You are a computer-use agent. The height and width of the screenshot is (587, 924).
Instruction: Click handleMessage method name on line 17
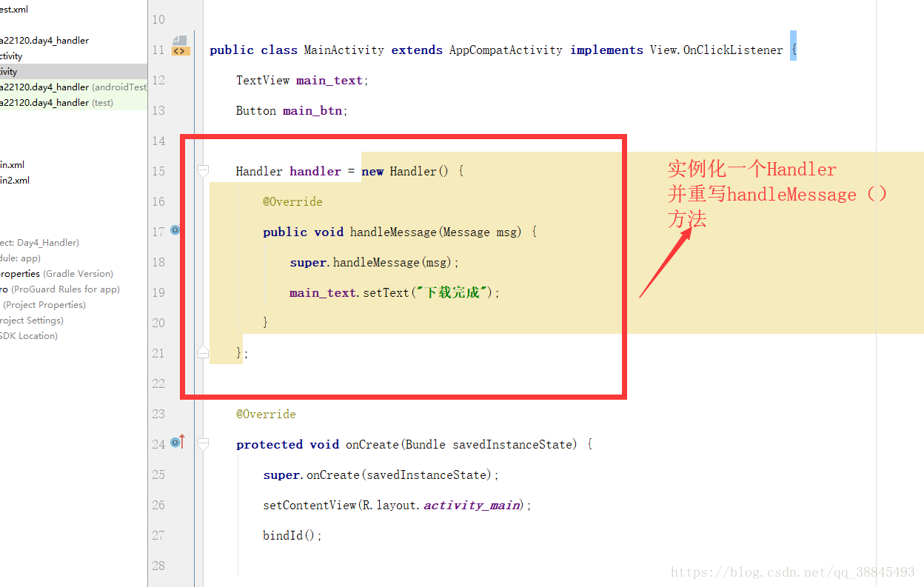(x=393, y=232)
